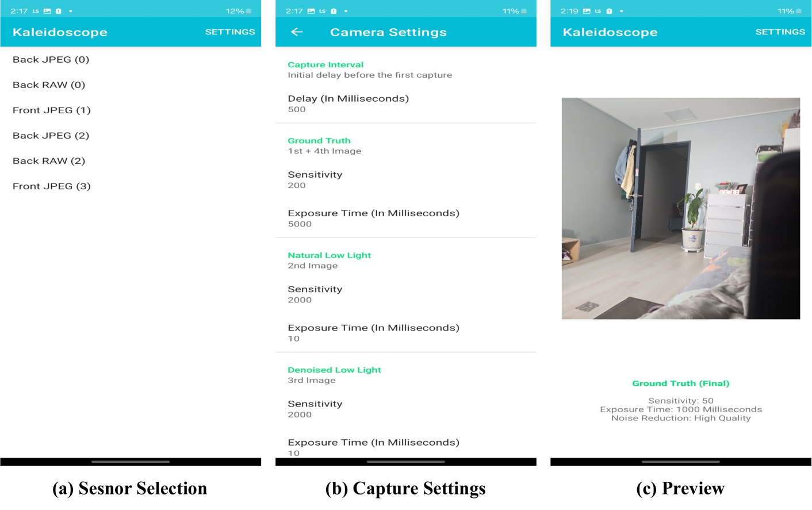Image resolution: width=812 pixels, height=510 pixels.
Task: Edit Ground Truth Exposure Time of 5000
Action: click(x=373, y=218)
